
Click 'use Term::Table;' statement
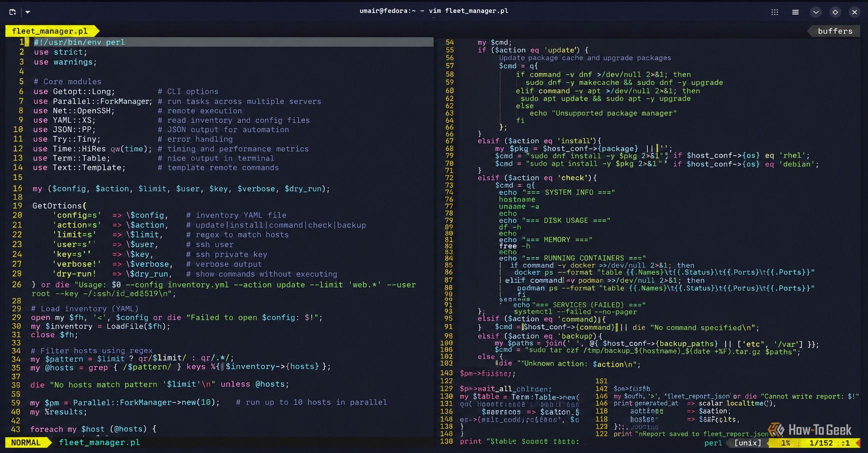(72, 158)
